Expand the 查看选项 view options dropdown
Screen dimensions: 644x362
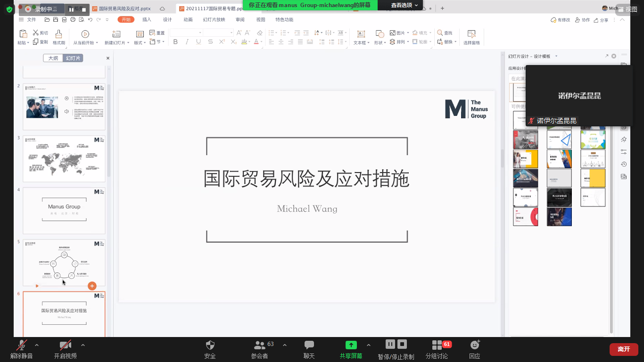404,5
